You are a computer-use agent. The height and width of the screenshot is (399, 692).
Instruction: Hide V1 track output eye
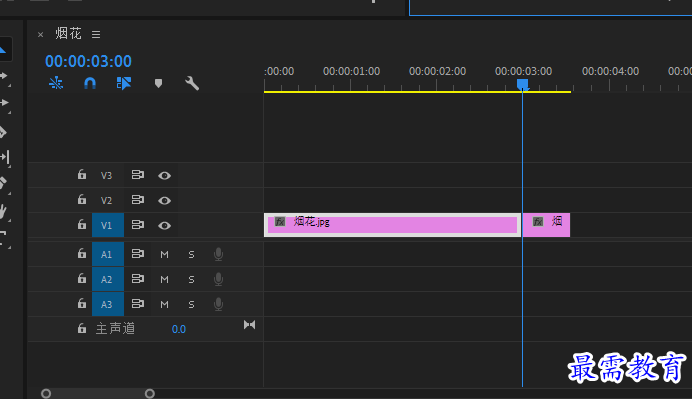[165, 226]
